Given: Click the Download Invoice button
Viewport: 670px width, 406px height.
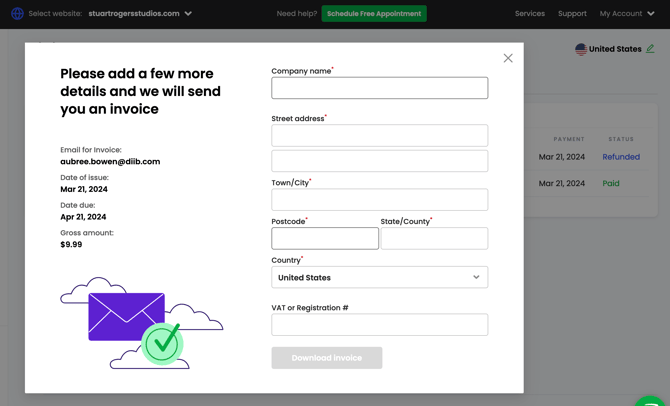Looking at the screenshot, I should [326, 358].
